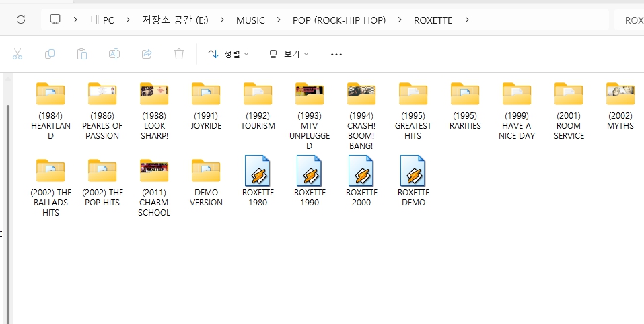The image size is (644, 324).
Task: Select the (1984) HEARTLAND folder
Action: coord(50,110)
